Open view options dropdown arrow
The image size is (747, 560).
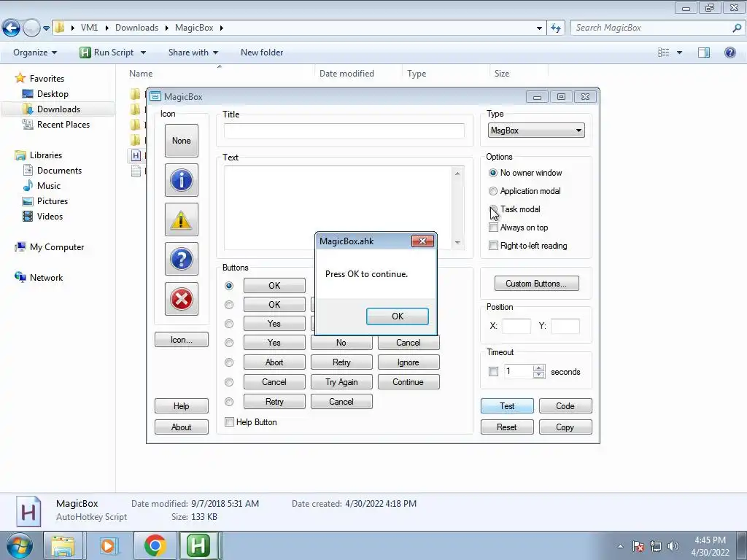(679, 52)
